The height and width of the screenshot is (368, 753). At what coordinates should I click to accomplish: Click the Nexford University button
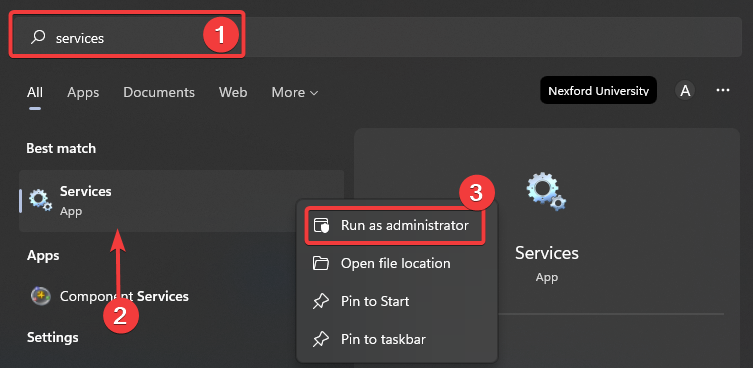598,90
